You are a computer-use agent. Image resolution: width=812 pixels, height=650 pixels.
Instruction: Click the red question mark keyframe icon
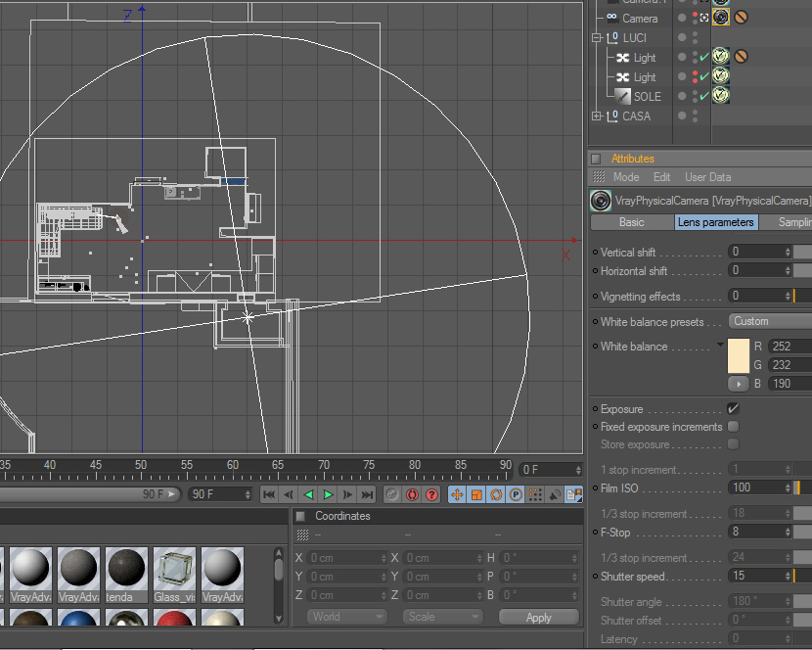pos(431,494)
